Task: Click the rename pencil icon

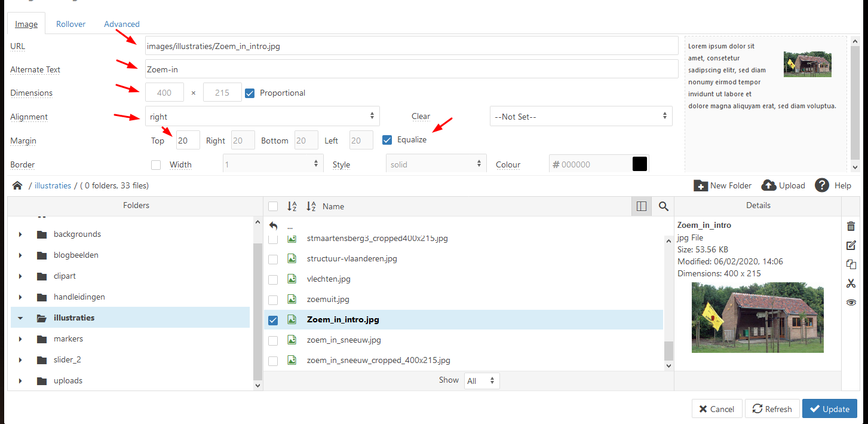Action: (x=851, y=245)
